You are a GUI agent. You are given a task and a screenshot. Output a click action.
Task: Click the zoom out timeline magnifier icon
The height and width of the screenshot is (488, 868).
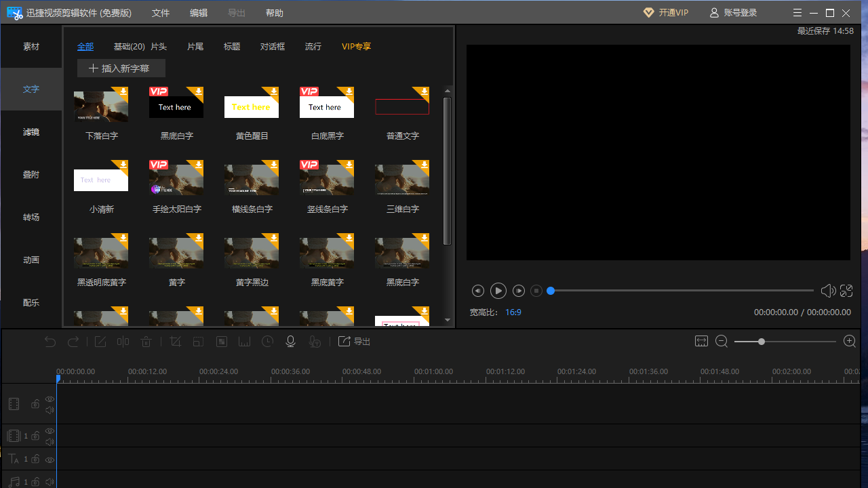tap(722, 342)
